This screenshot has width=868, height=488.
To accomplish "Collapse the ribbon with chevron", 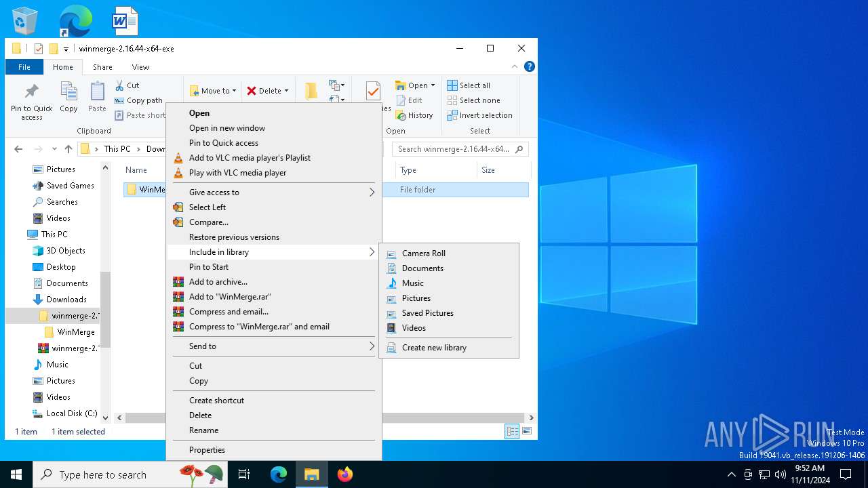I will (515, 66).
